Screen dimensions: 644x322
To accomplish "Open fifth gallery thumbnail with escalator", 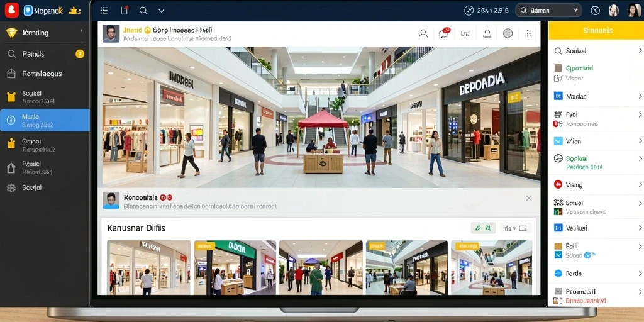I will (491, 267).
